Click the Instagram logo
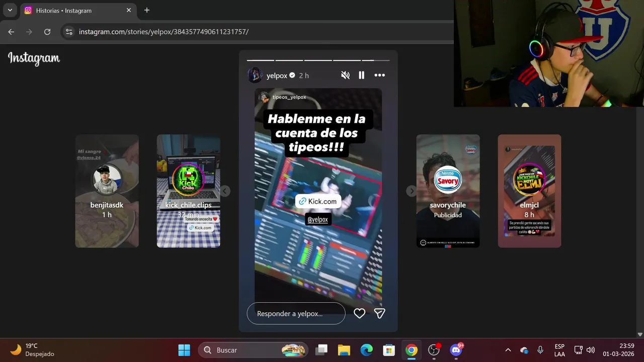 pos(34,58)
